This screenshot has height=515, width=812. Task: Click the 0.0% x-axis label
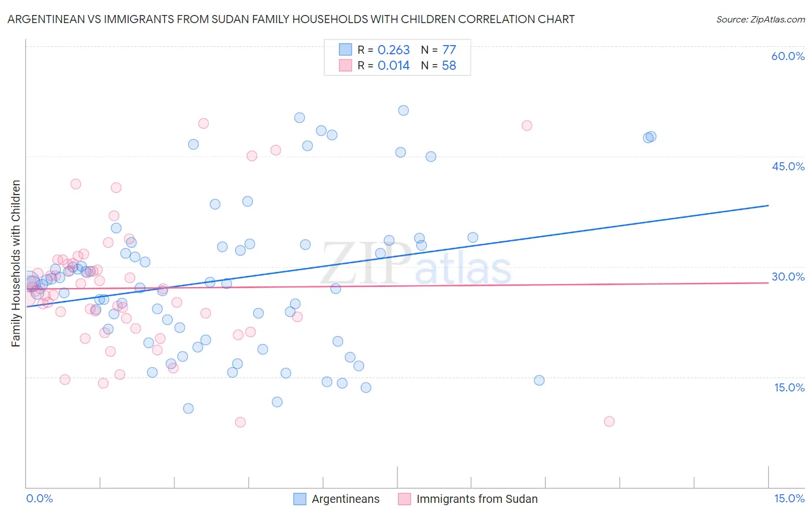pos(39,498)
